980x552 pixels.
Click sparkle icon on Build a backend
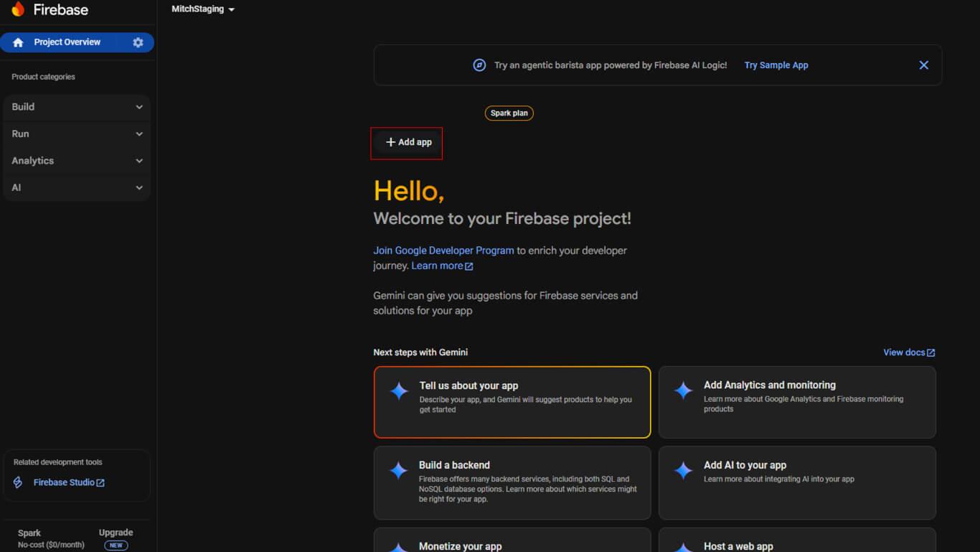point(398,470)
